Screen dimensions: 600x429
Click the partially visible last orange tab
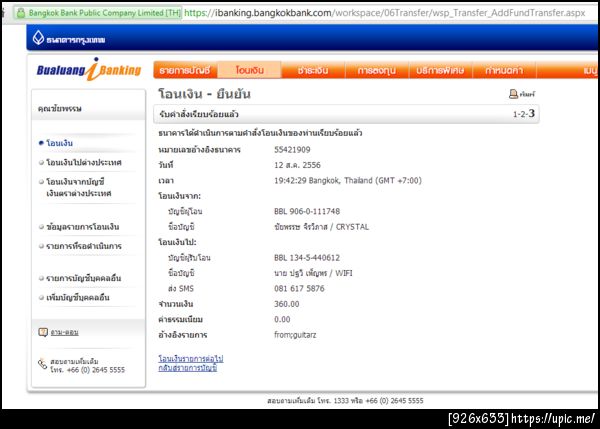coord(568,70)
